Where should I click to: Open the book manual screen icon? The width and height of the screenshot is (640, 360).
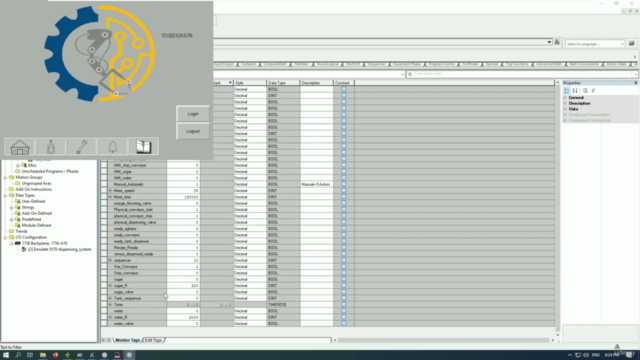click(x=144, y=147)
